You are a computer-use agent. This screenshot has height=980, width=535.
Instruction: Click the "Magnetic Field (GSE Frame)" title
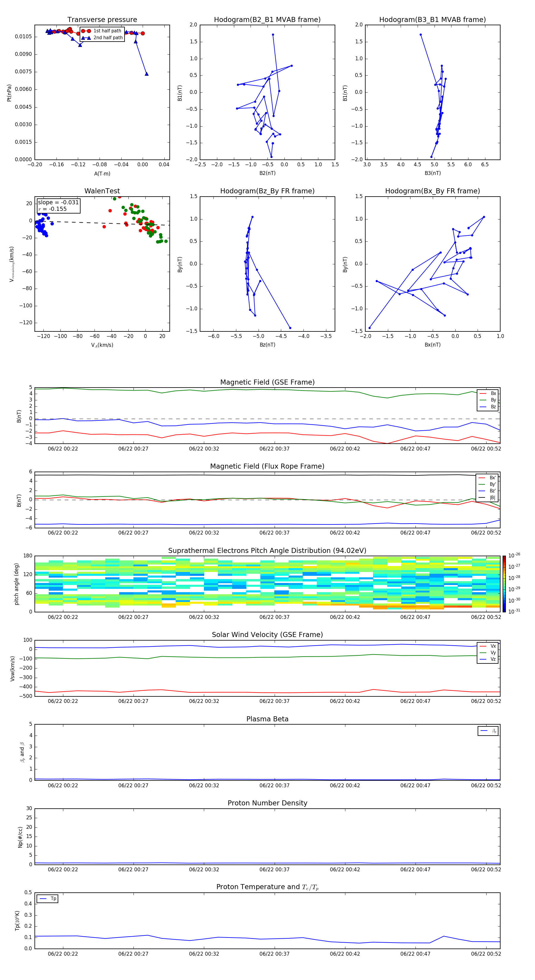tap(267, 382)
